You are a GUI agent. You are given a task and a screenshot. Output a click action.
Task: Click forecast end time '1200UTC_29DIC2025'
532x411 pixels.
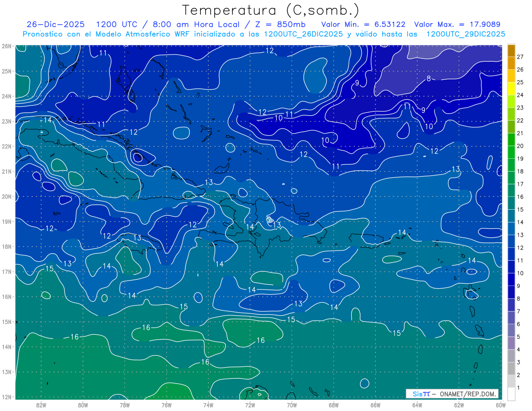pos(465,34)
